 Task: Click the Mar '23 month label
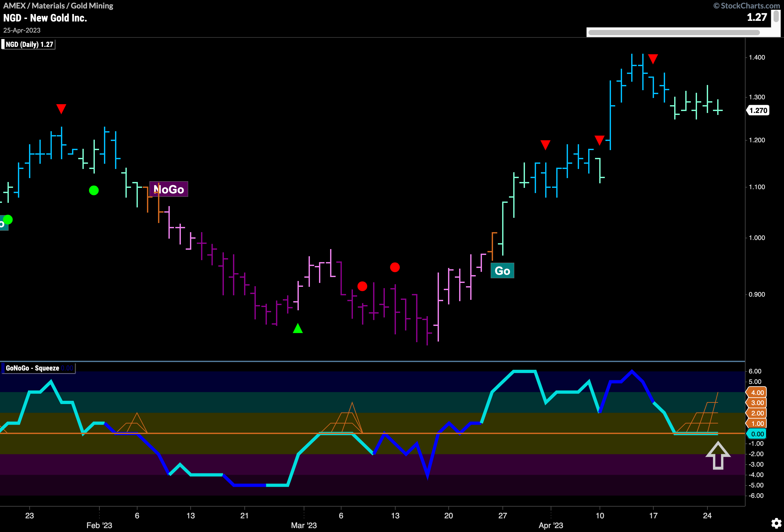(x=304, y=525)
